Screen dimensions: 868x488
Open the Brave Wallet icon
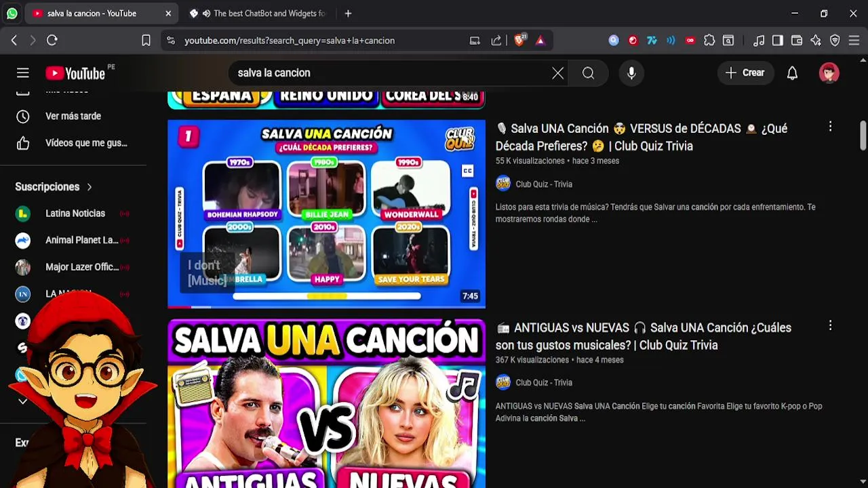[x=797, y=41]
